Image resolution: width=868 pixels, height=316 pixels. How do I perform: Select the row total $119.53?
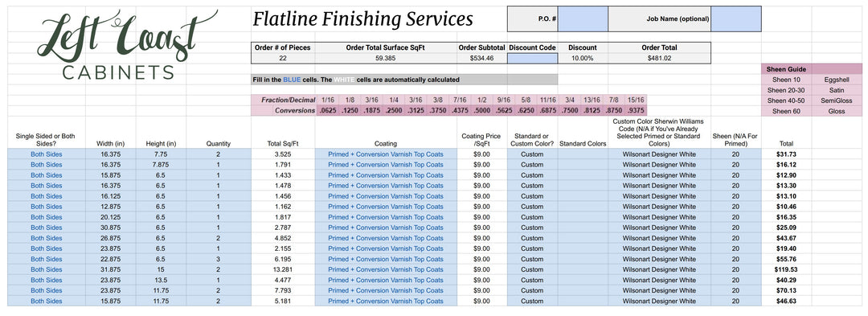click(x=786, y=270)
